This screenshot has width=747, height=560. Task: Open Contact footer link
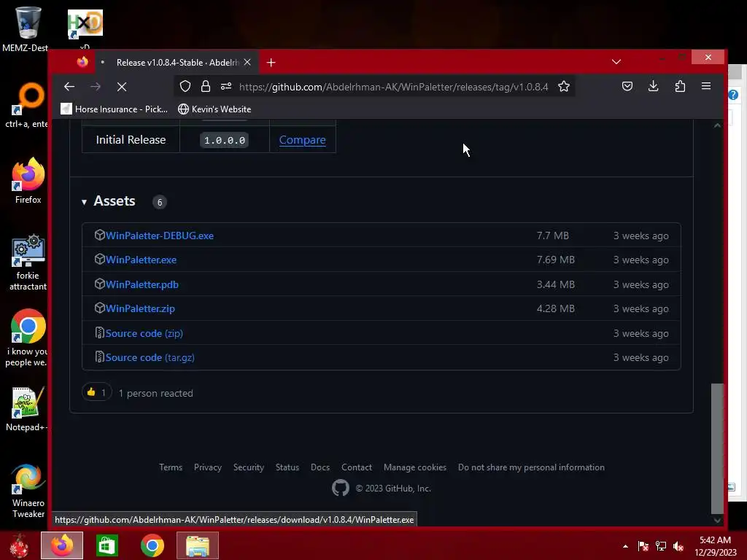(x=357, y=467)
